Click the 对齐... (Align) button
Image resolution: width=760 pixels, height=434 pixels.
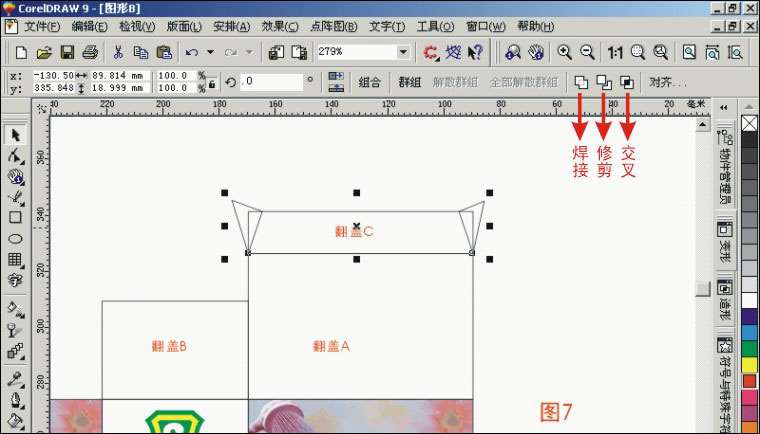(667, 82)
